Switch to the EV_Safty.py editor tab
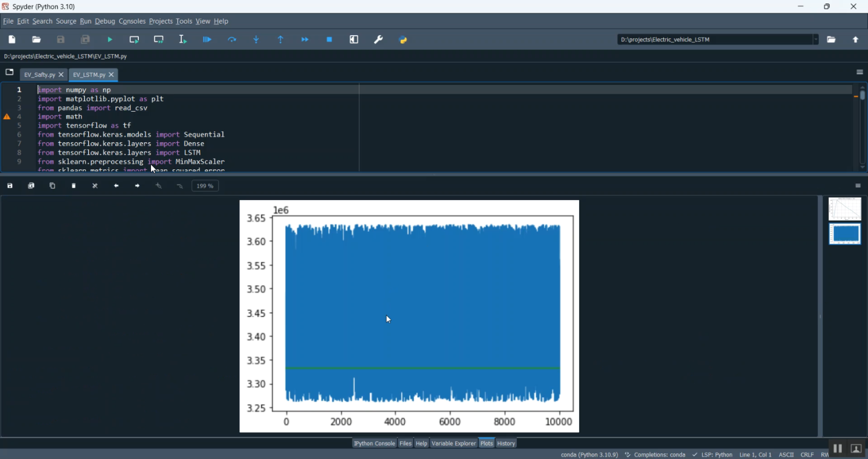The width and height of the screenshot is (868, 459). pos(39,75)
